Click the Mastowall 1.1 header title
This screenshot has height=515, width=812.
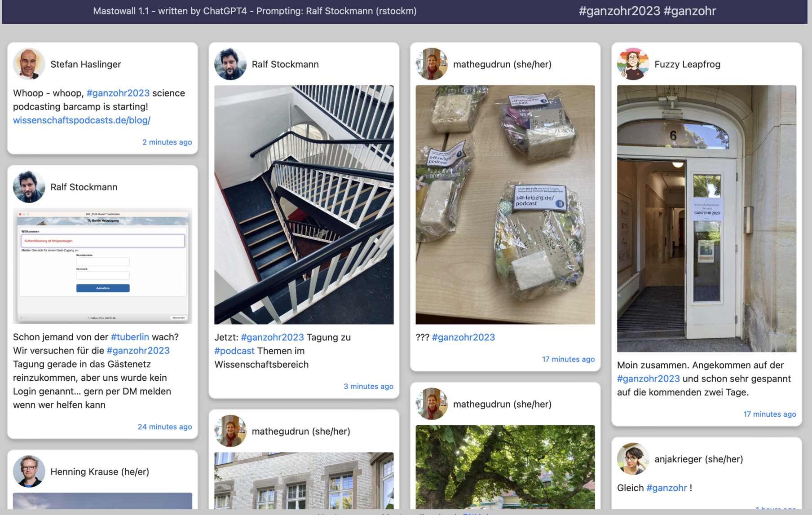(255, 11)
